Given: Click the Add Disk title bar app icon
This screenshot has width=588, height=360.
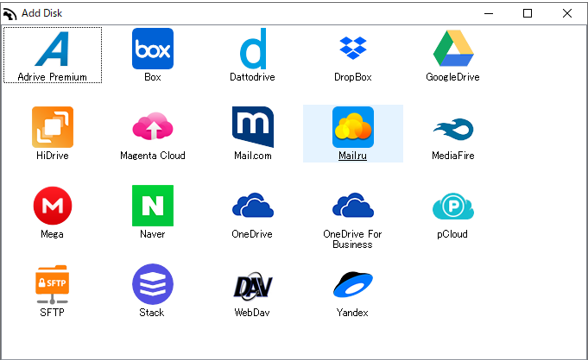Looking at the screenshot, I should [x=10, y=14].
